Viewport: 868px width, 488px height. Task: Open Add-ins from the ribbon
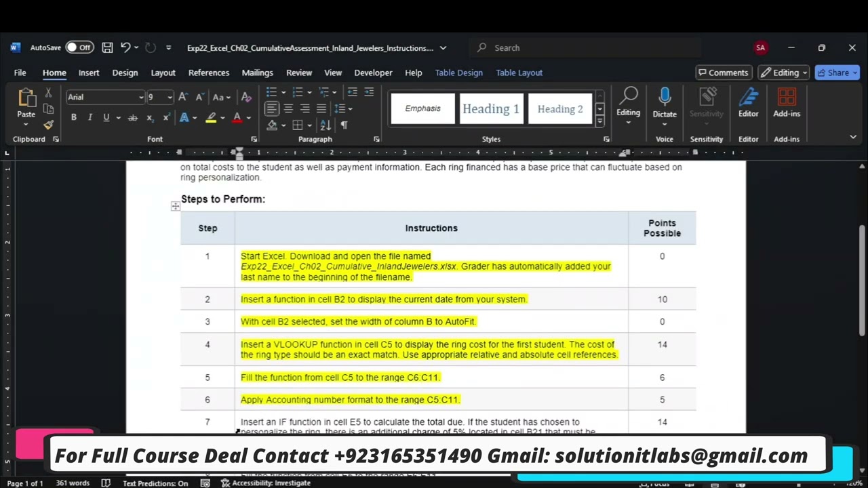click(x=787, y=102)
